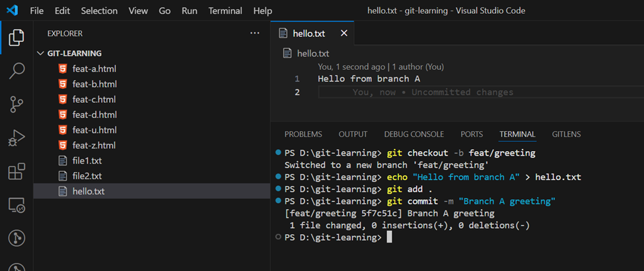Image resolution: width=644 pixels, height=271 pixels.
Task: Select the TERMINAL panel tab
Action: (x=517, y=134)
